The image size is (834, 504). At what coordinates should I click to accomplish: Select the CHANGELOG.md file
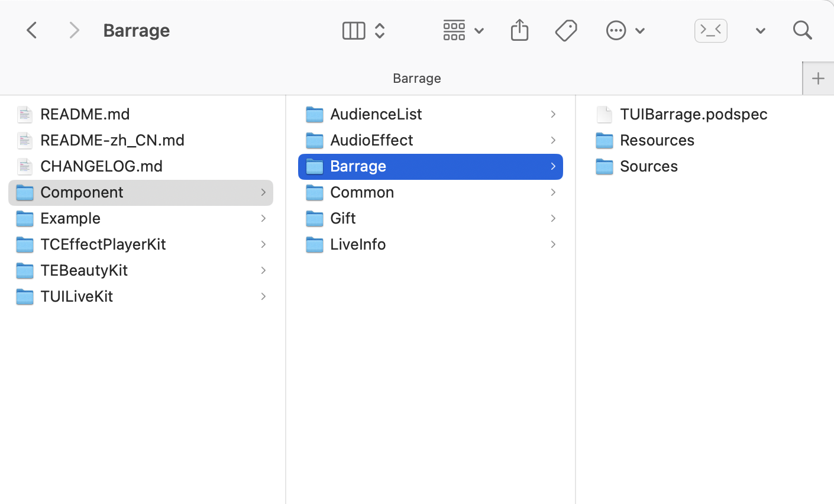pos(101,166)
